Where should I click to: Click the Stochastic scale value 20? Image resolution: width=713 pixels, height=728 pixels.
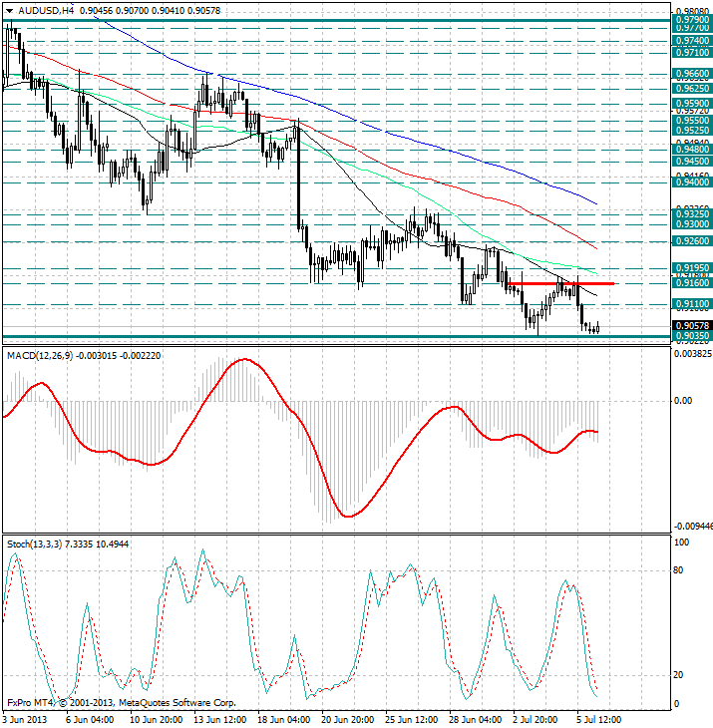[678, 675]
